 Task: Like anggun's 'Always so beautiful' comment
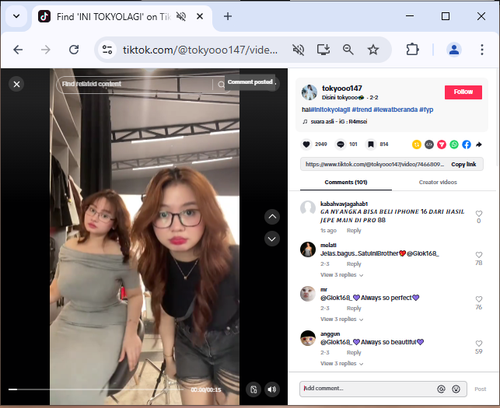[x=479, y=343]
